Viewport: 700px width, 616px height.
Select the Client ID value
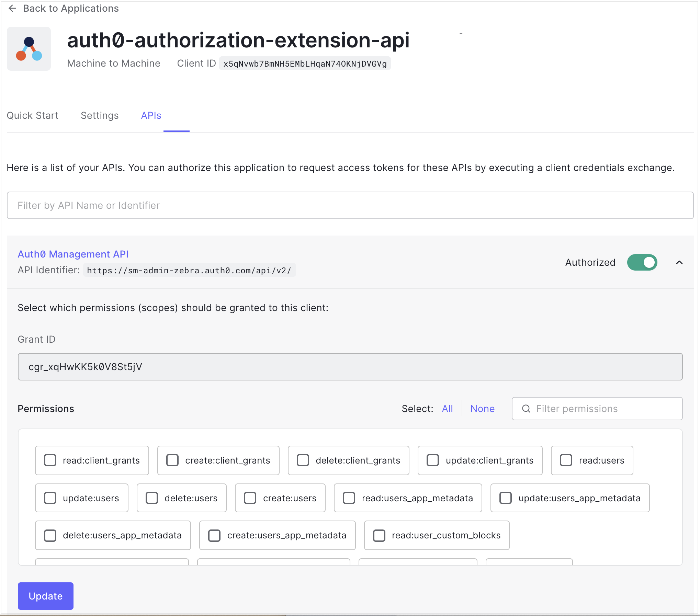[305, 64]
